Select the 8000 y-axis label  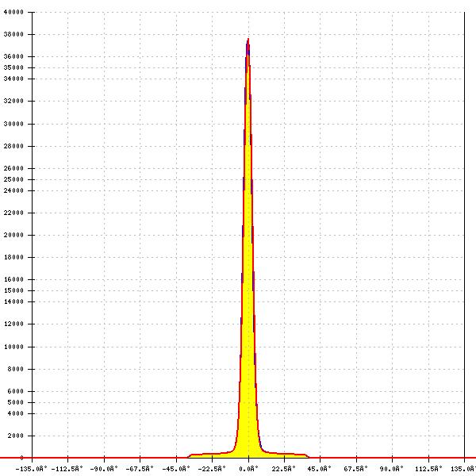[15, 369]
